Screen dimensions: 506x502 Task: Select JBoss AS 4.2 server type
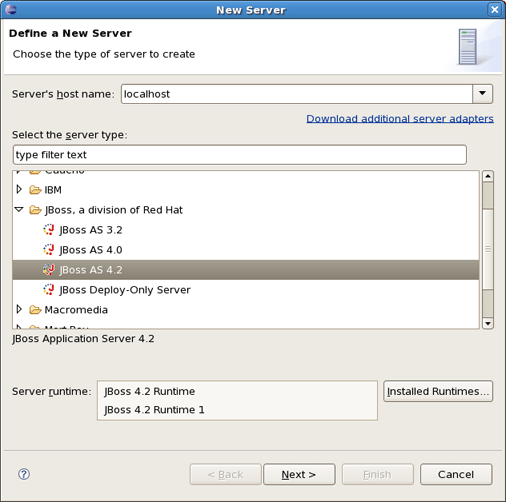click(x=91, y=270)
